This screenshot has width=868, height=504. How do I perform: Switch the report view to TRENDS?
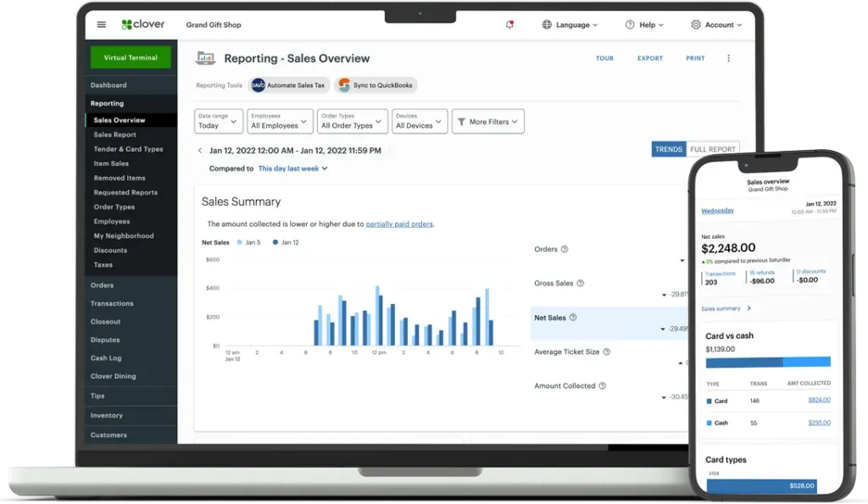click(x=669, y=149)
